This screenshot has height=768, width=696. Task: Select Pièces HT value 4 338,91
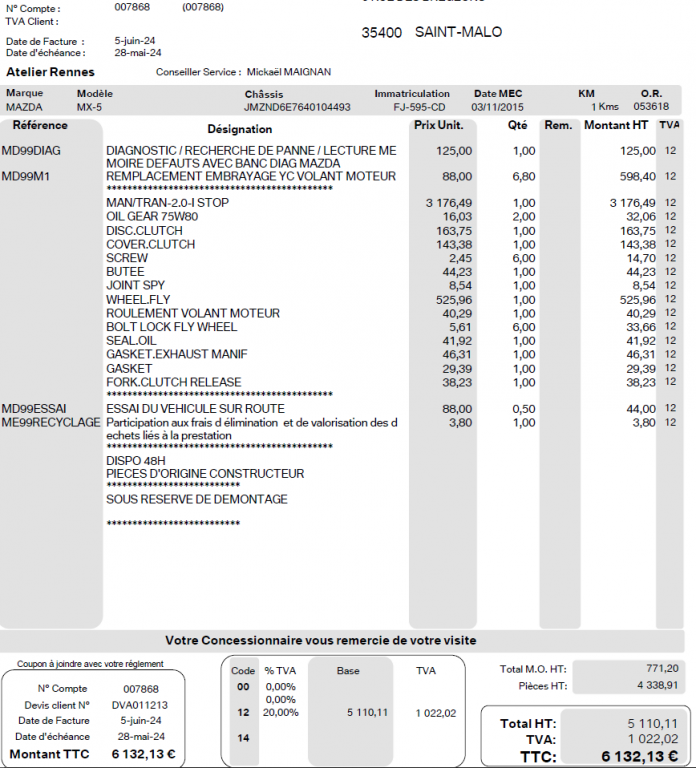[658, 685]
